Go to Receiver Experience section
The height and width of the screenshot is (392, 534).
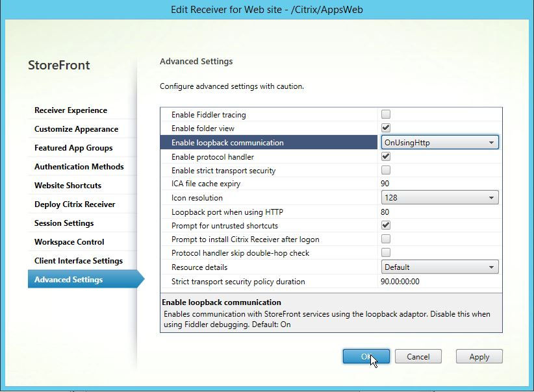point(71,110)
